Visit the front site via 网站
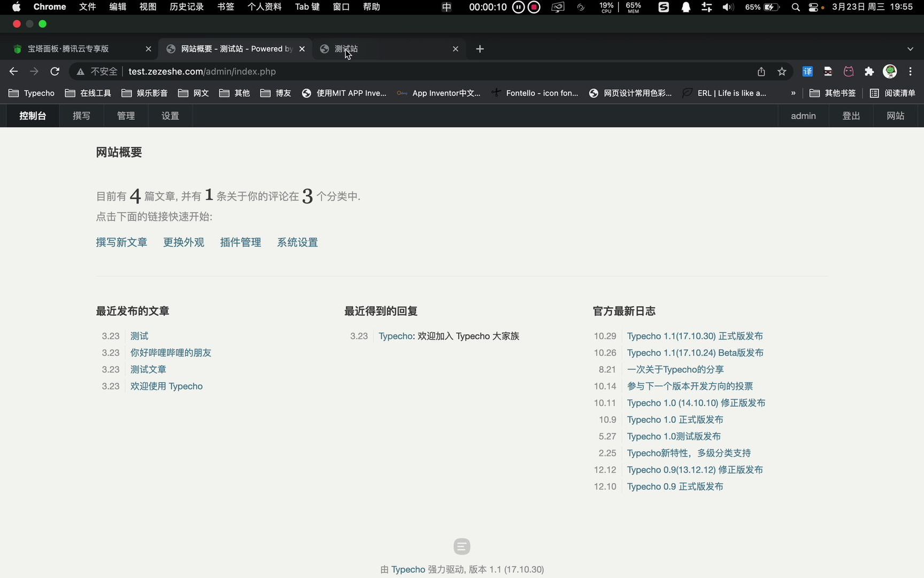The image size is (924, 578). coord(895,116)
